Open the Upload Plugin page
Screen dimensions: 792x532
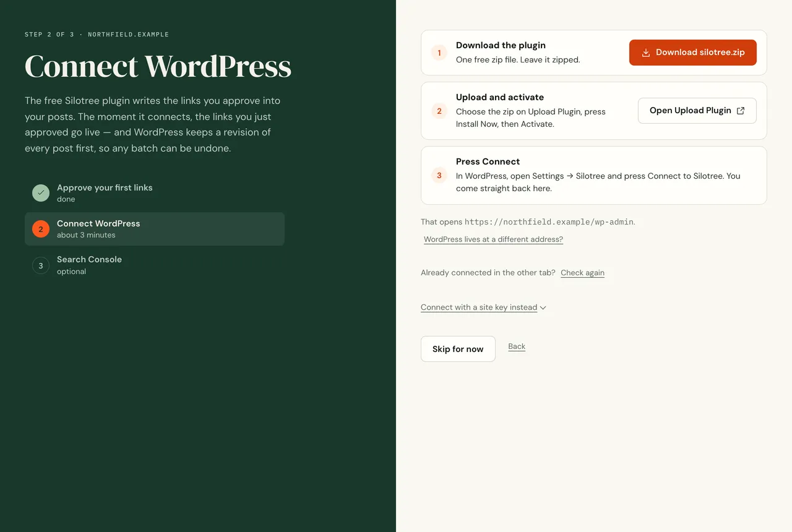click(x=697, y=111)
